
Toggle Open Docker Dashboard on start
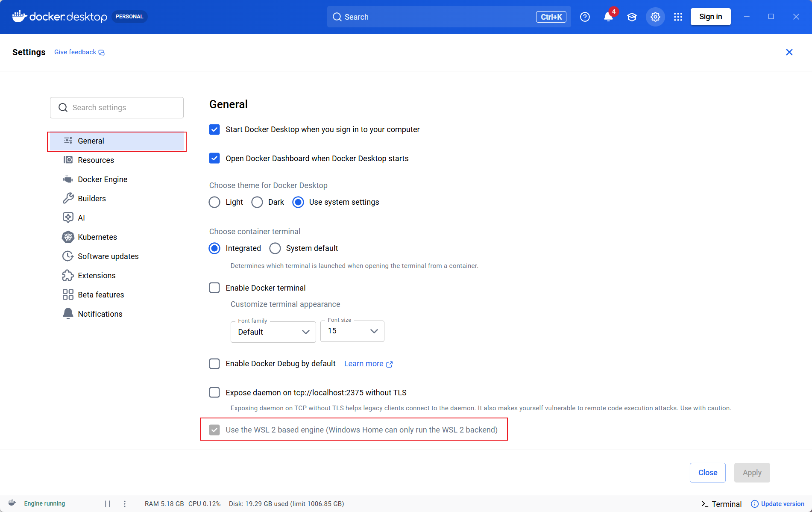tap(214, 159)
